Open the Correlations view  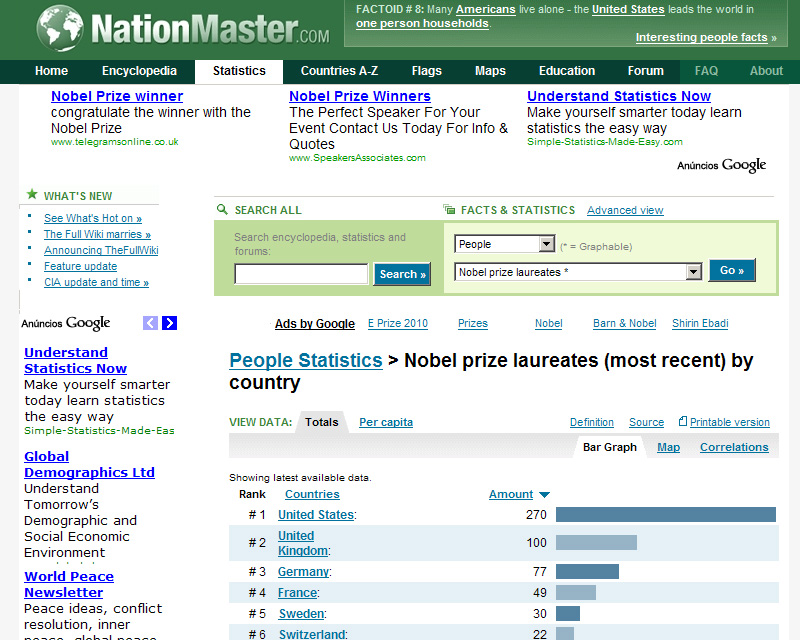coord(734,447)
